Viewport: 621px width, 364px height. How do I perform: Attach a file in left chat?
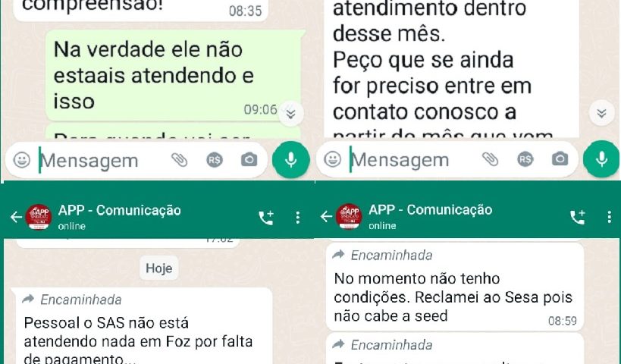[x=179, y=160]
